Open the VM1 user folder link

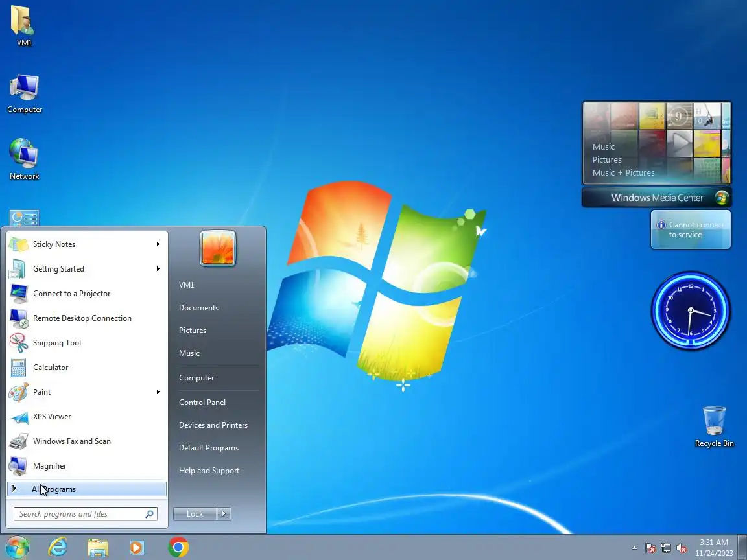186,285
